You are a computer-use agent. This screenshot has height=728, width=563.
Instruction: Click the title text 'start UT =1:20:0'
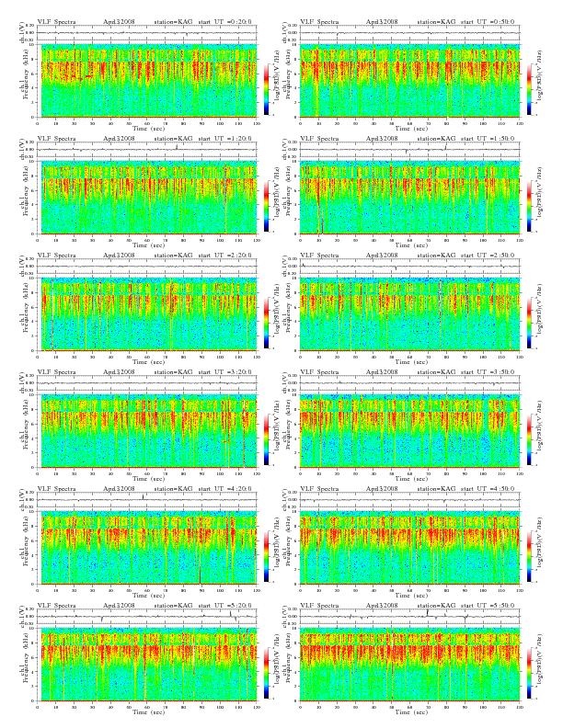225,139
